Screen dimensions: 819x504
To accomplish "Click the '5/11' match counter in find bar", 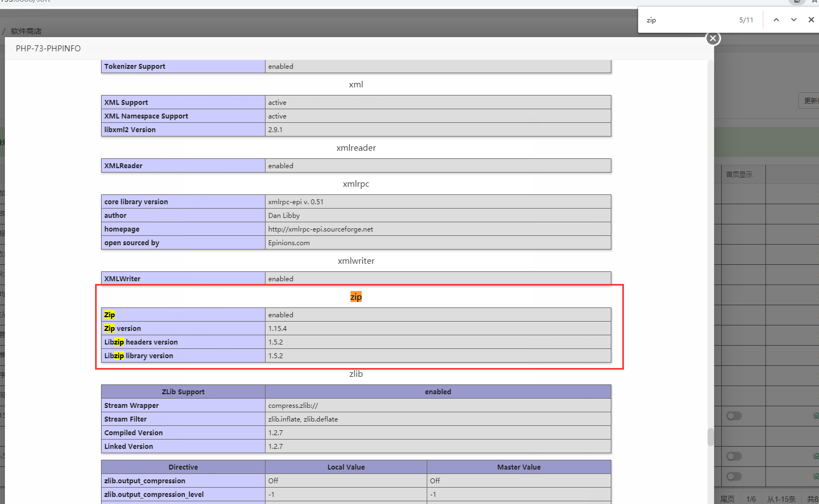I will click(x=746, y=20).
